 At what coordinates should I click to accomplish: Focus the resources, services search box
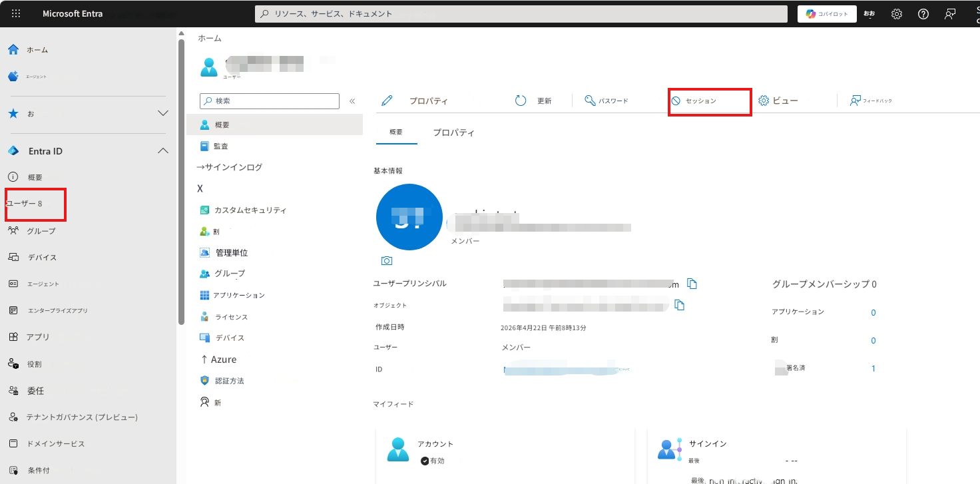tap(521, 13)
